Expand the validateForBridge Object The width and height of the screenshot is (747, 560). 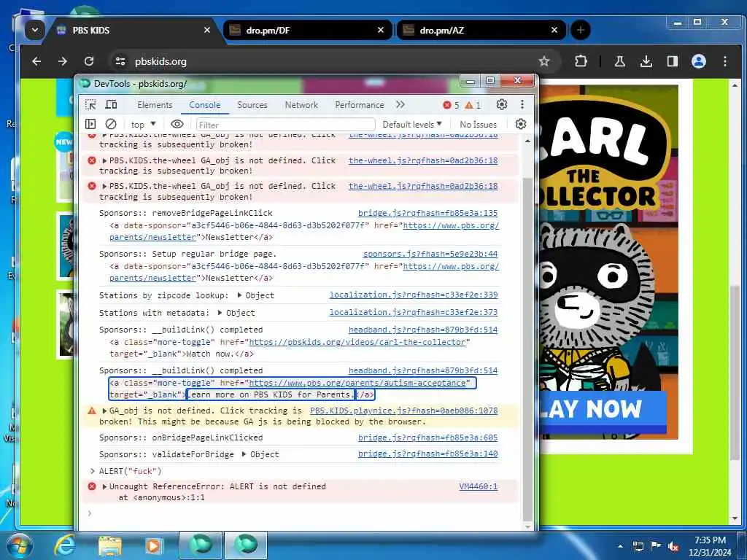pos(244,454)
